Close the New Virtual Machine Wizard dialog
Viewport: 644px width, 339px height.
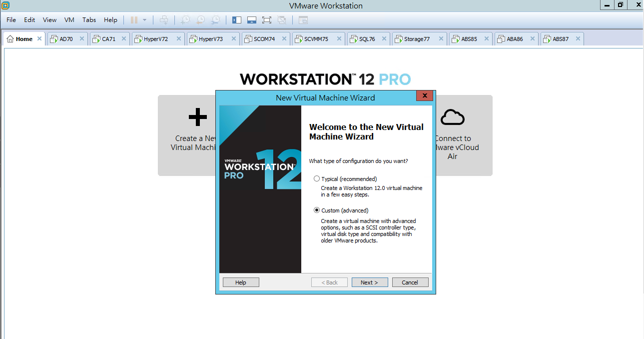coord(425,95)
